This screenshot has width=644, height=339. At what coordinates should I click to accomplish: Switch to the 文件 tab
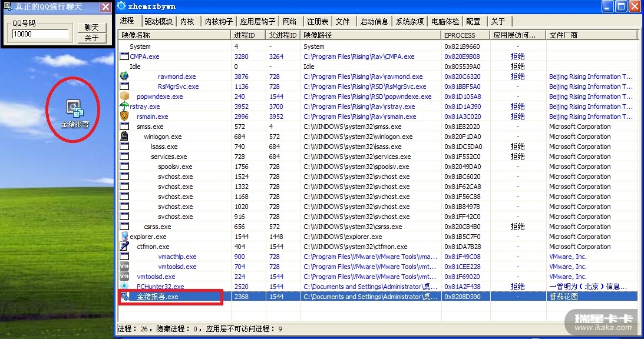343,21
